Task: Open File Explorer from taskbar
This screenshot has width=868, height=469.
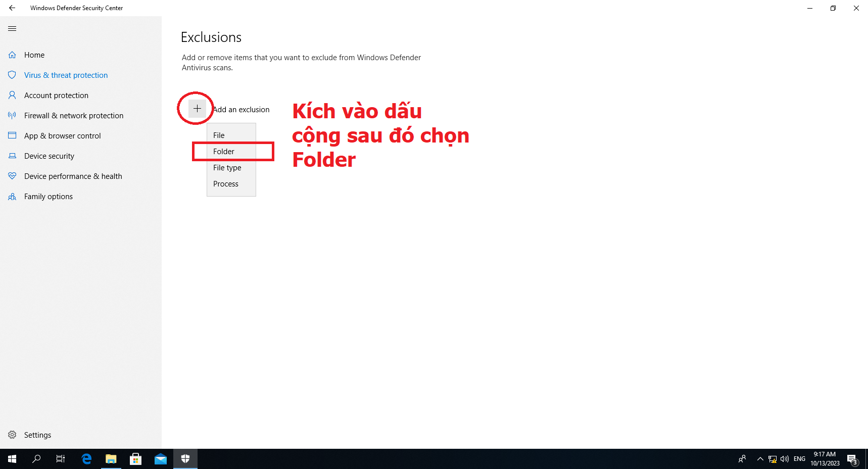Action: (x=111, y=459)
